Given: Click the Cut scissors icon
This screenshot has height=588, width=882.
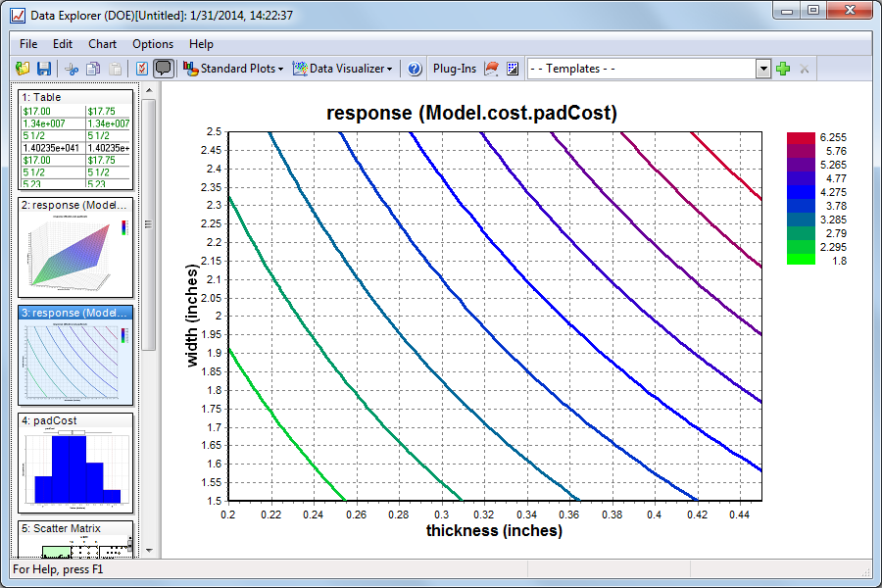Looking at the screenshot, I should [x=72, y=69].
